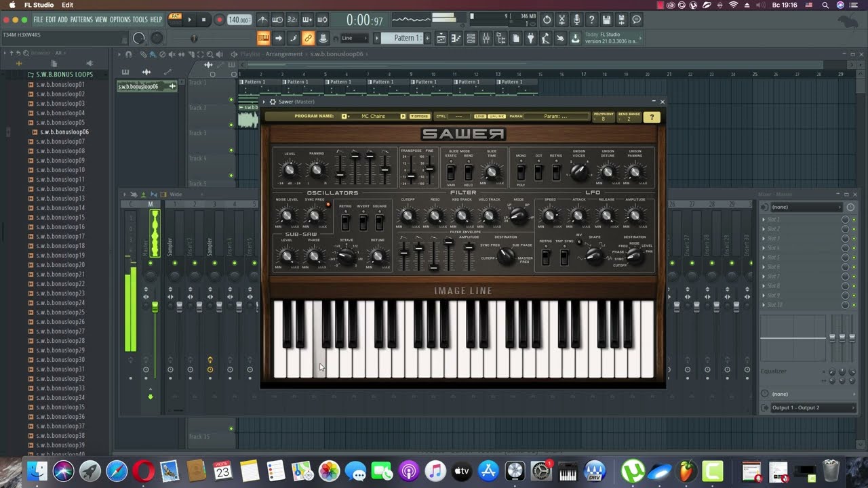
Task: Stop playback with the Stop button
Action: [x=203, y=20]
